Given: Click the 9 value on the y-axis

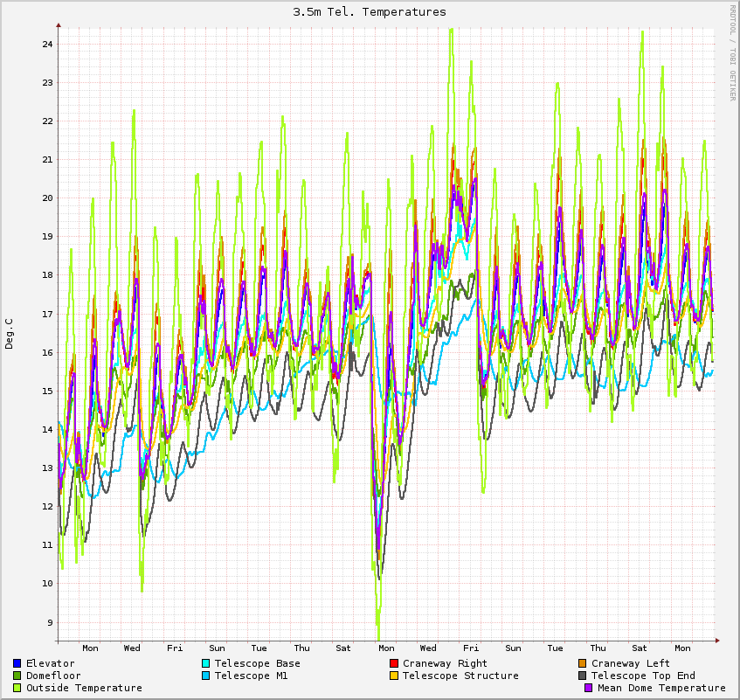Looking at the screenshot, I should (x=51, y=622).
